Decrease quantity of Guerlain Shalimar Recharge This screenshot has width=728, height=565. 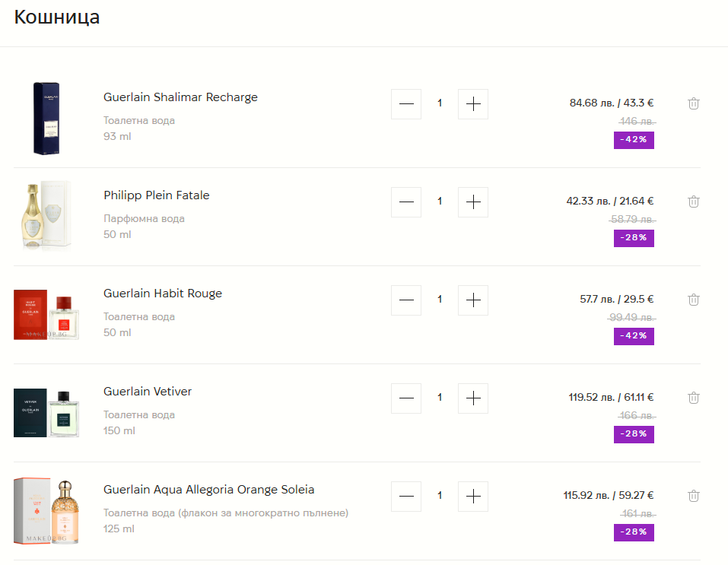click(406, 104)
